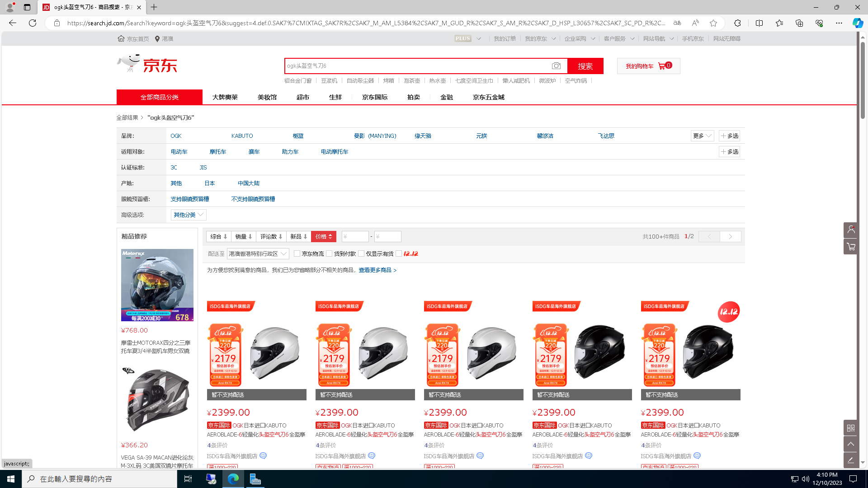
Task: Click the minimum price input box
Action: coord(355,237)
